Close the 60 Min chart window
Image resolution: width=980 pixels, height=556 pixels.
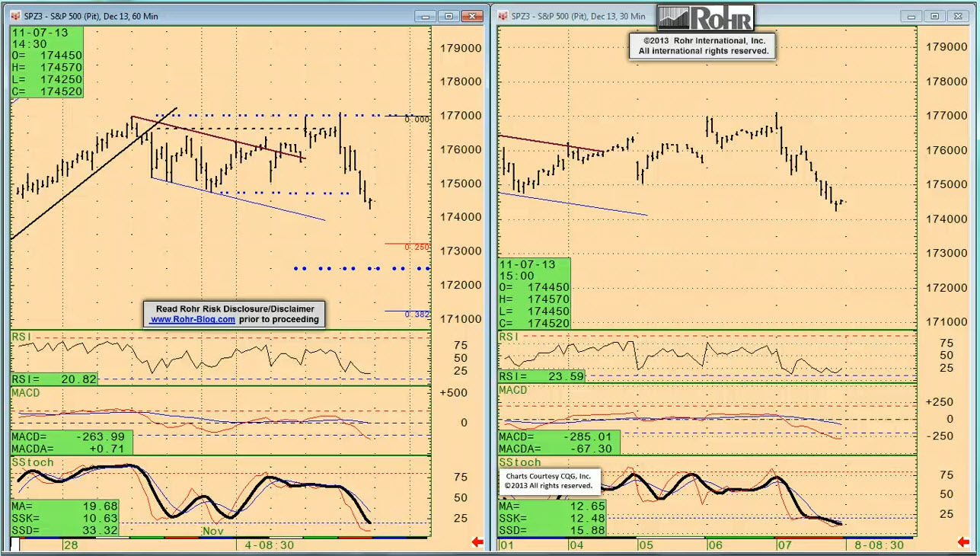click(x=473, y=16)
